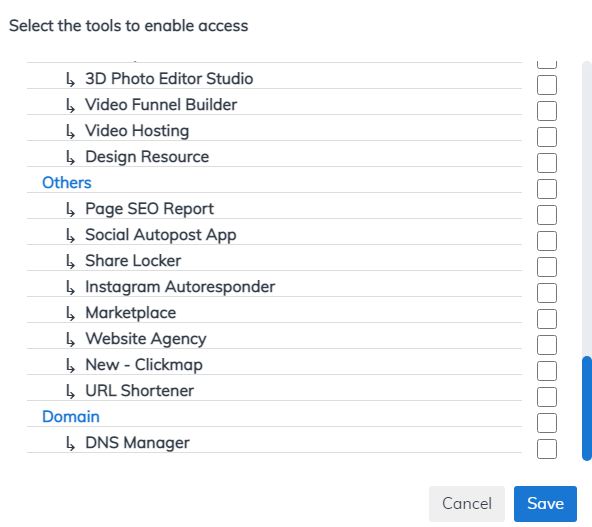Cancel the tool access dialog
The image size is (592, 527).
467,504
